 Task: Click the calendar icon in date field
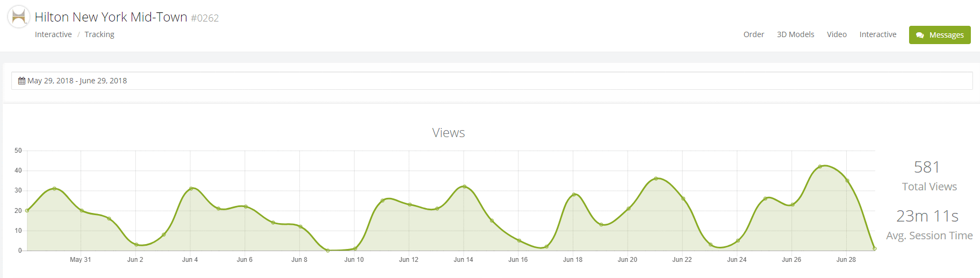pyautogui.click(x=21, y=81)
